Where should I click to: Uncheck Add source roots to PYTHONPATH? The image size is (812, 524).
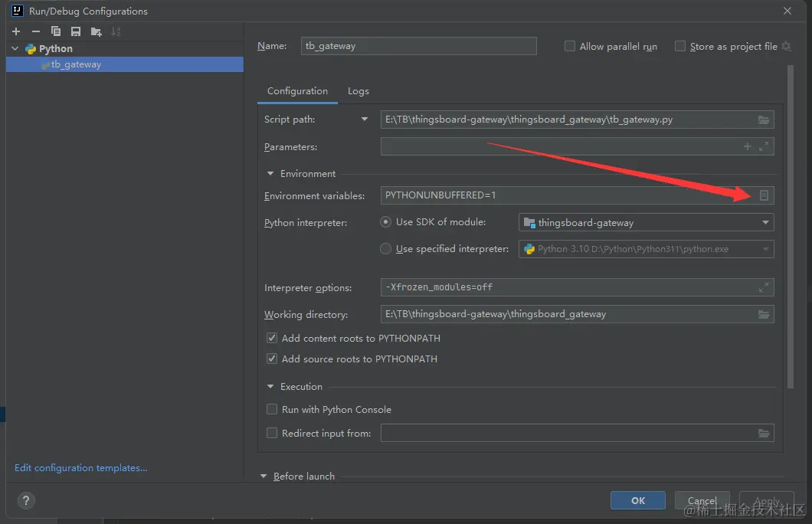pyautogui.click(x=271, y=359)
